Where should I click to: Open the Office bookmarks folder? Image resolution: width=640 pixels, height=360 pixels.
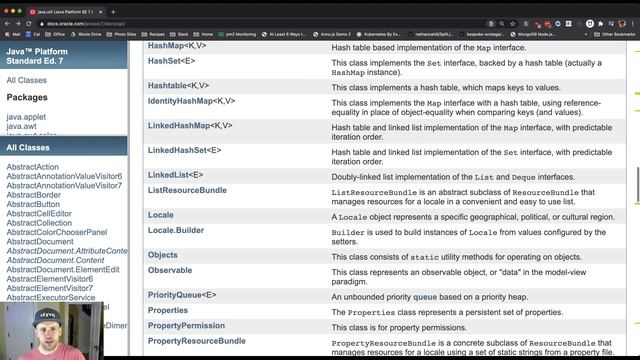[55, 34]
